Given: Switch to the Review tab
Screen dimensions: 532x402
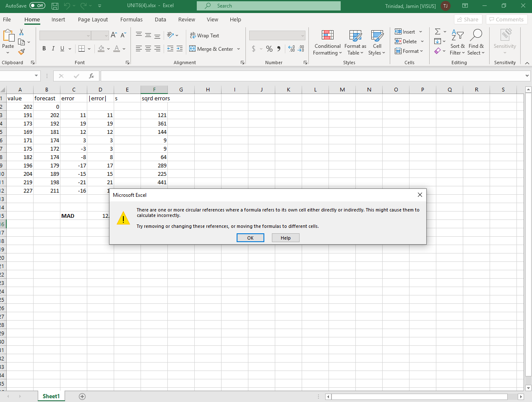Looking at the screenshot, I should (187, 19).
